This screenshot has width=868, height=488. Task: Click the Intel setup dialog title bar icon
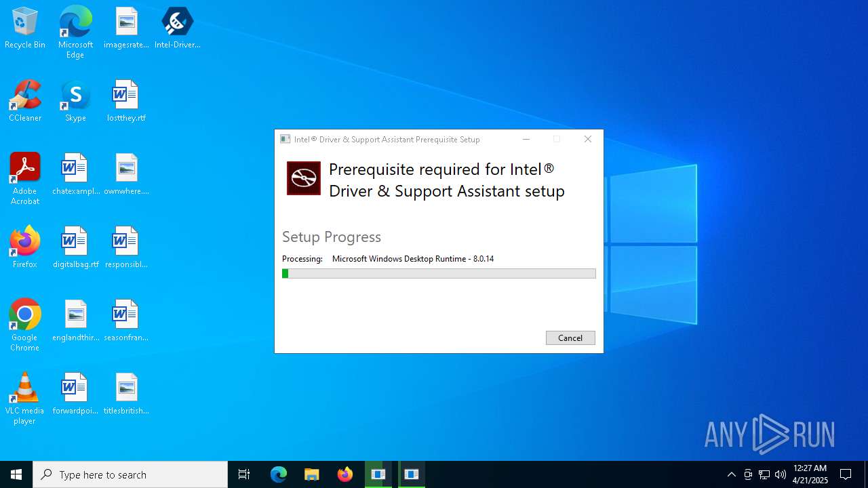pyautogui.click(x=285, y=139)
